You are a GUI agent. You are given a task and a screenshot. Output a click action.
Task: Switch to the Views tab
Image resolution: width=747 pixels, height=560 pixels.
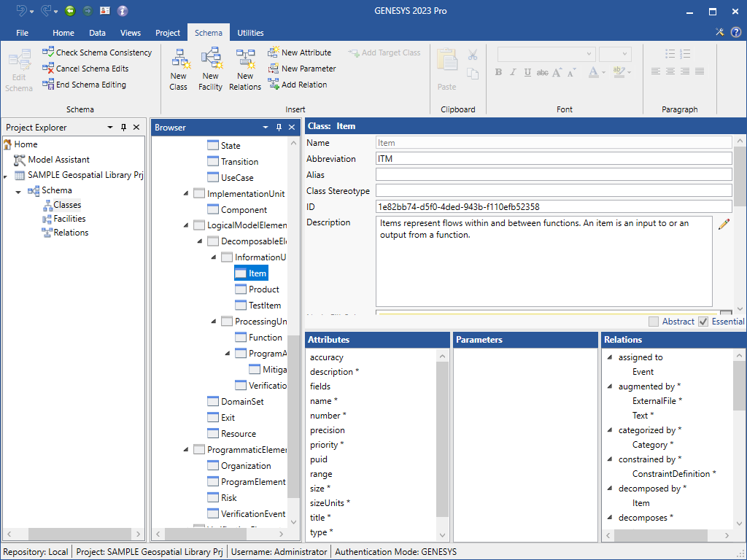[x=131, y=33]
